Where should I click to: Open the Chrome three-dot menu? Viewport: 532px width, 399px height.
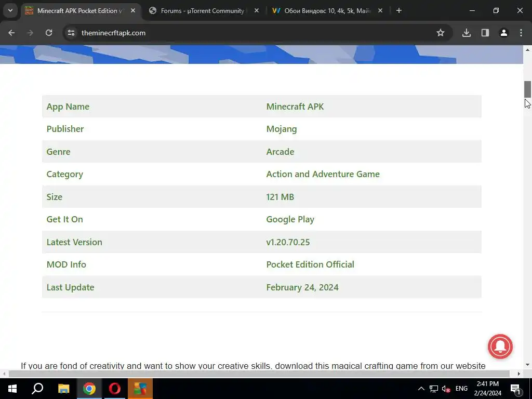click(521, 33)
